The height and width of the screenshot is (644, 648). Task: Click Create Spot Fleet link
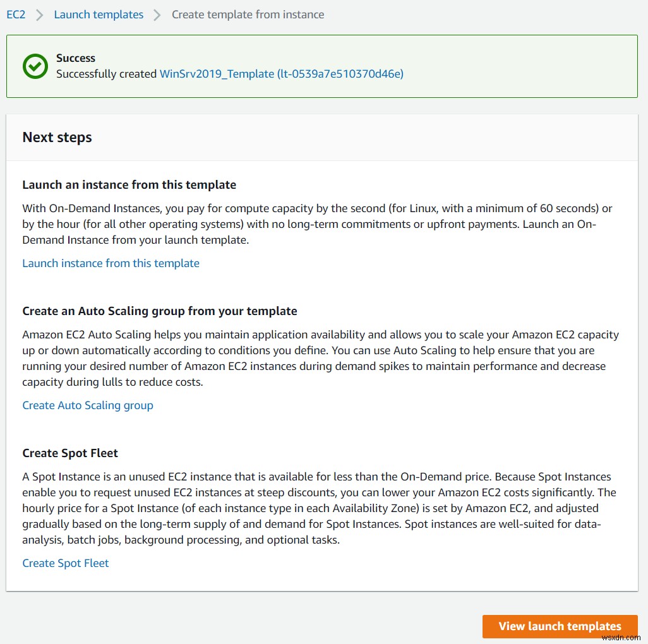tap(65, 563)
